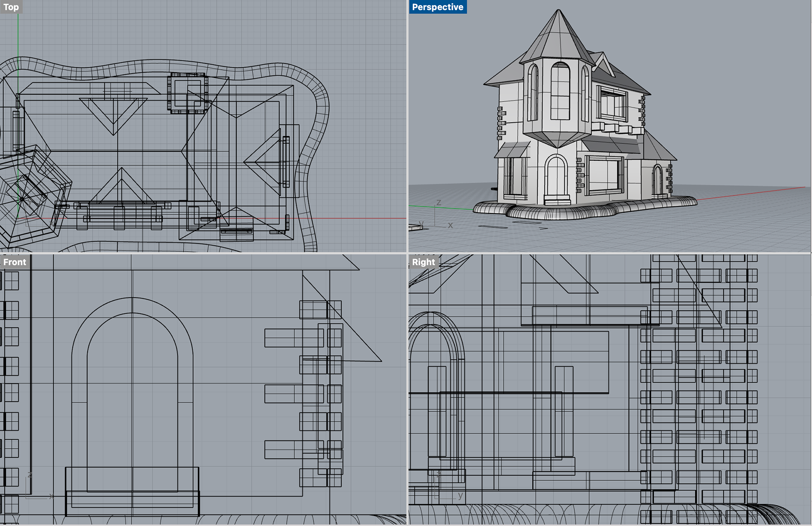
Task: Select the Right viewport title label
Action: point(423,262)
